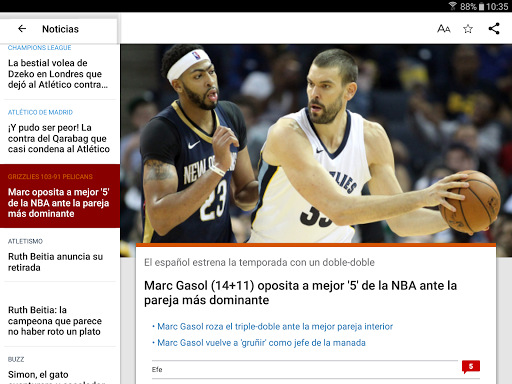Tap the battery icon in the status bar
Image resolution: width=512 pixels, height=384 pixels.
tap(481, 6)
